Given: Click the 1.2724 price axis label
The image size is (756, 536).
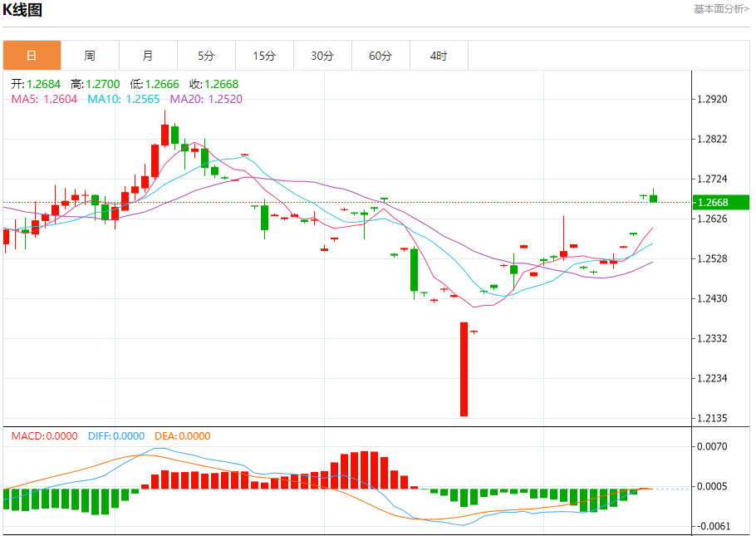Looking at the screenshot, I should pos(712,179).
